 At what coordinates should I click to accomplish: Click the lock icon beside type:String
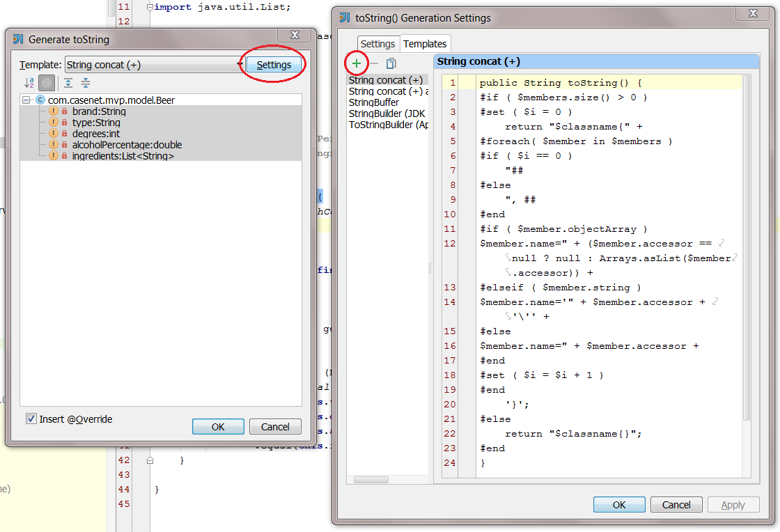64,123
